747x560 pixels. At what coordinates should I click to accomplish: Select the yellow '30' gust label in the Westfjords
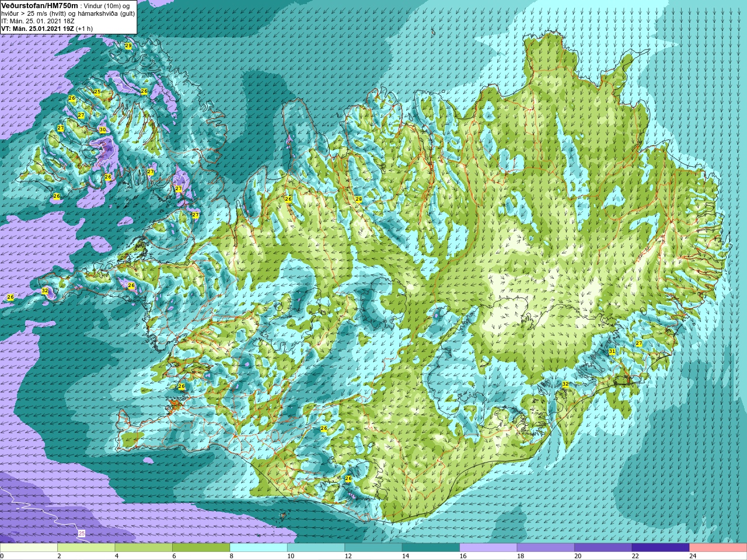click(x=103, y=129)
